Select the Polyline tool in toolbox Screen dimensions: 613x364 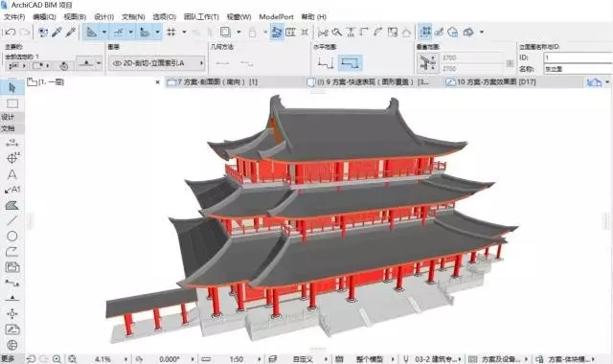tap(12, 251)
